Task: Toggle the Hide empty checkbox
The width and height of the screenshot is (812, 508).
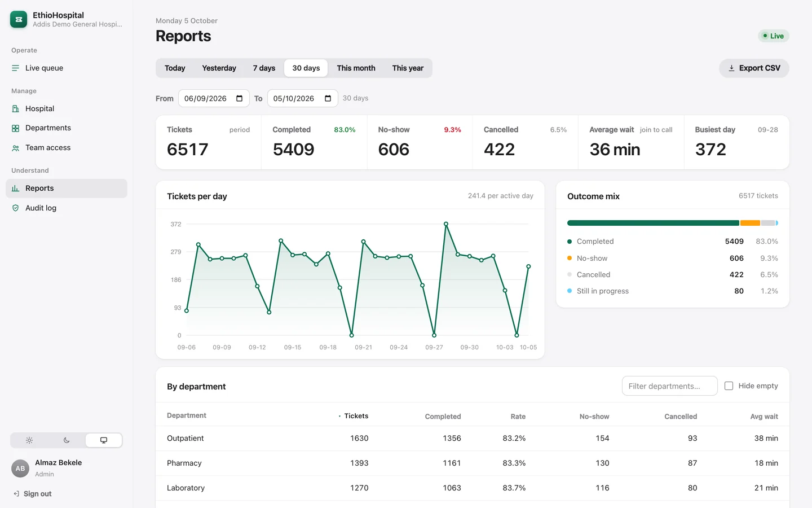Action: [729, 386]
